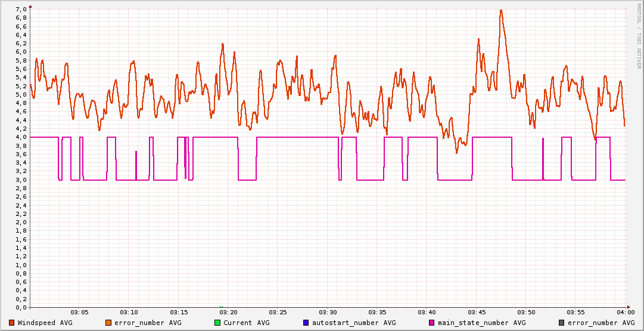Viewport: 644px width, 331px height.
Task: Click the 03:30 time axis label
Action: pos(328,312)
